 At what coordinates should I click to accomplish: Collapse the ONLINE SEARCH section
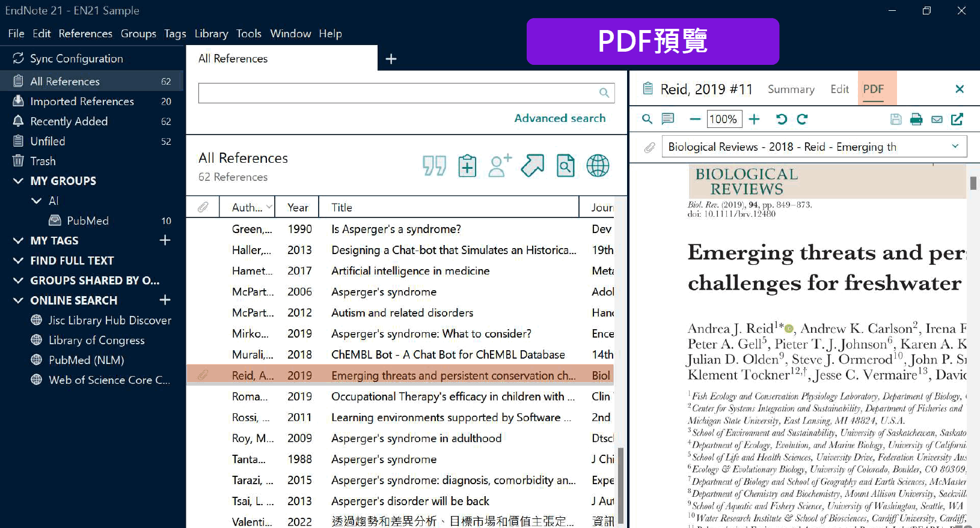(18, 300)
